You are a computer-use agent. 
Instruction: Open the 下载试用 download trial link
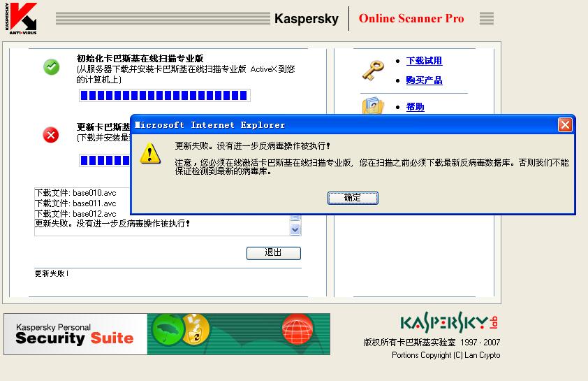[x=424, y=61]
